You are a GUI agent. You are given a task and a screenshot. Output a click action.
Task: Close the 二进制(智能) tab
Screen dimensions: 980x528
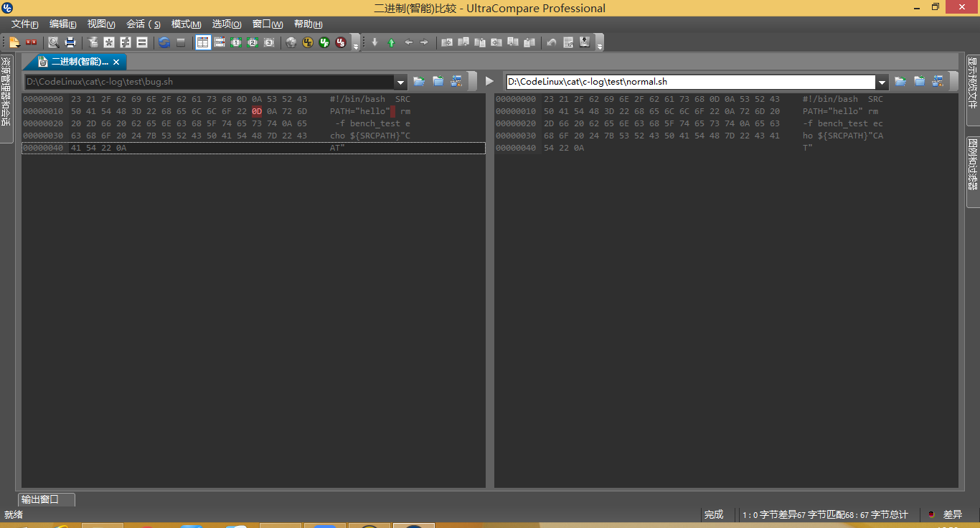click(x=116, y=62)
